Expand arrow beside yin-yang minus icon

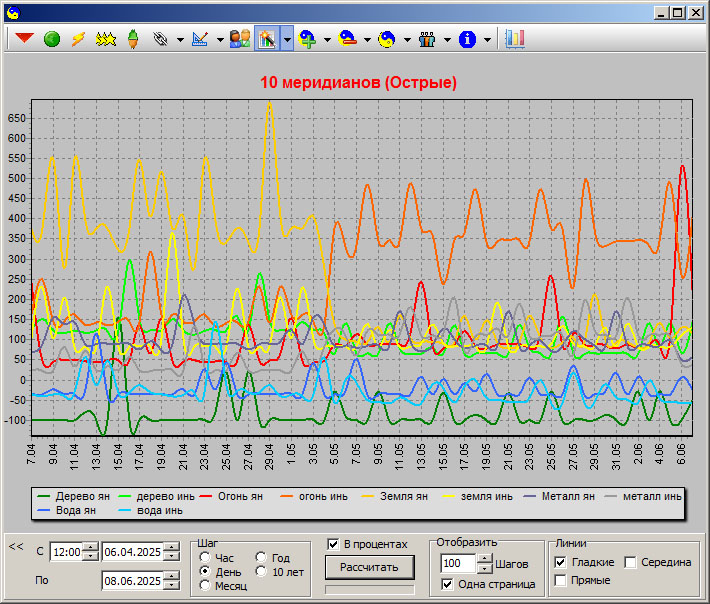tap(367, 40)
